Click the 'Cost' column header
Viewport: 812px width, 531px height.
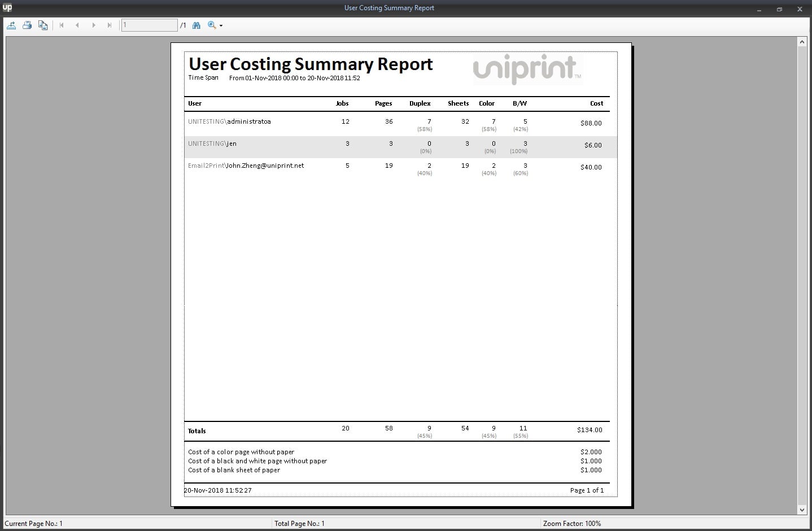[x=597, y=103]
